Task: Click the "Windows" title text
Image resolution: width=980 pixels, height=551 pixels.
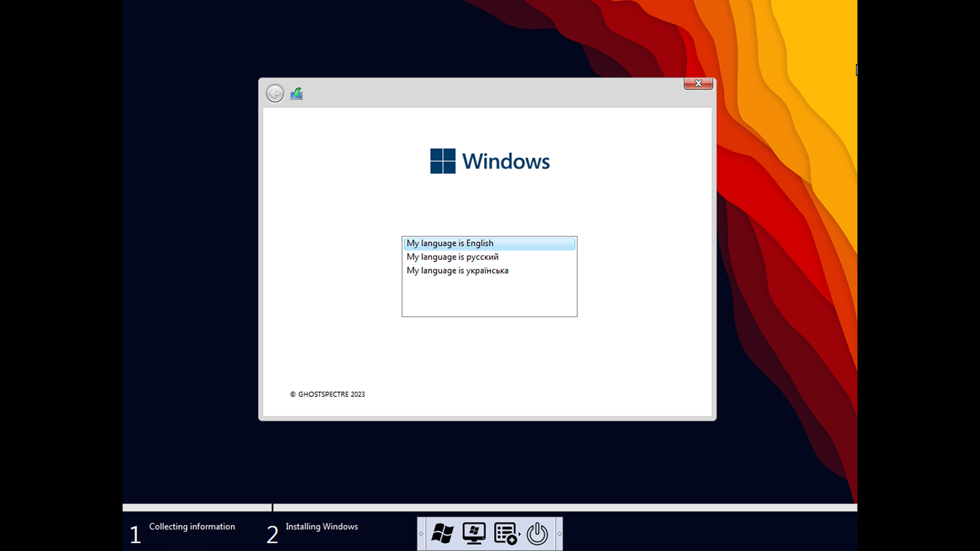Action: coord(506,161)
